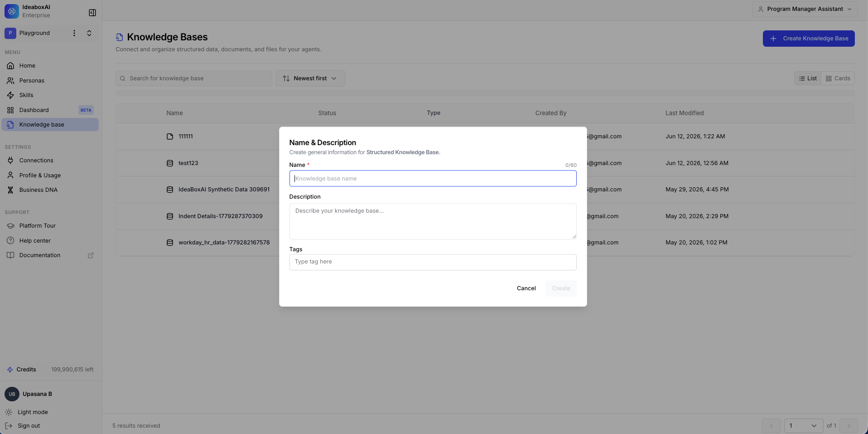The height and width of the screenshot is (434, 868).
Task: Click the file icon for 111111
Action: click(x=170, y=137)
